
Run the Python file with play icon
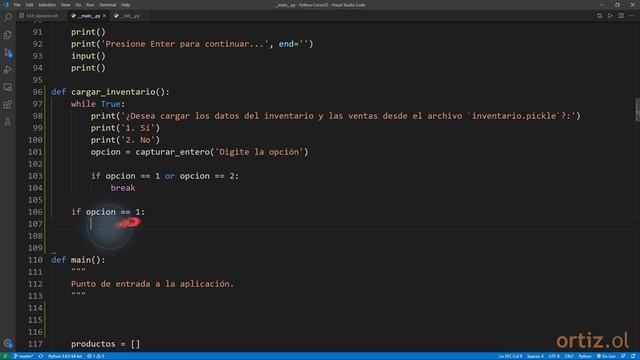(610, 16)
